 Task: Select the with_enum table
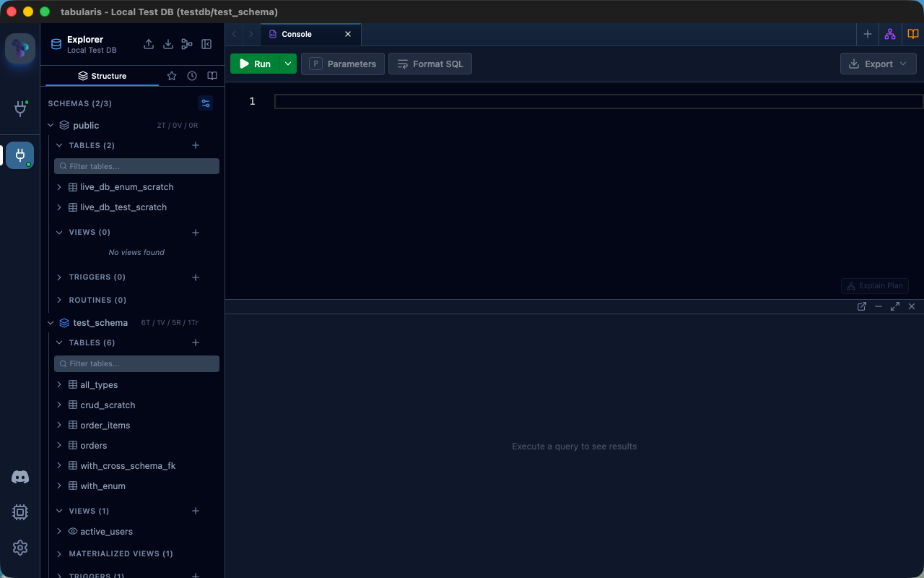[x=103, y=486]
